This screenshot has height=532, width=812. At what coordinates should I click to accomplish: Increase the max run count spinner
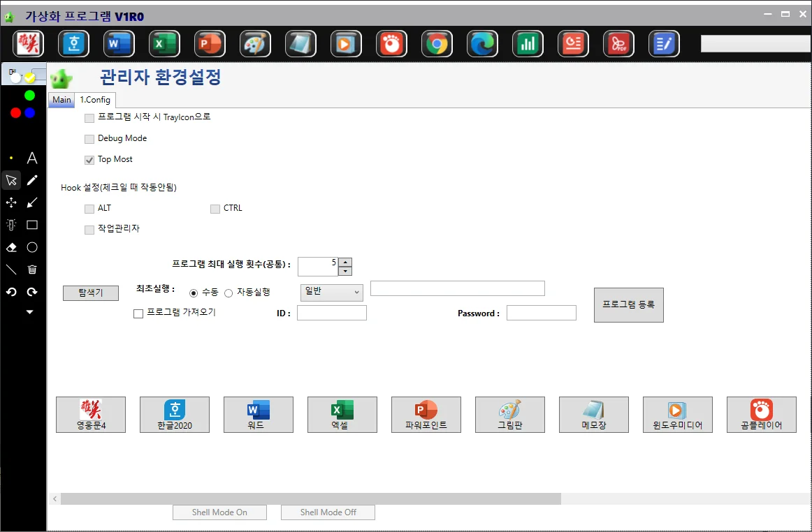pyautogui.click(x=345, y=263)
